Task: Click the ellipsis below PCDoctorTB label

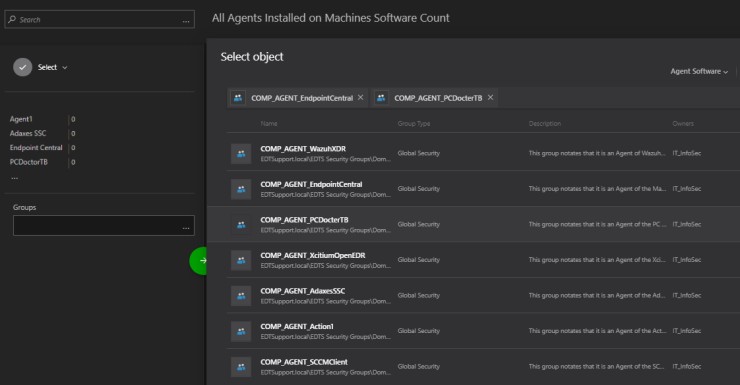Action: pyautogui.click(x=15, y=178)
